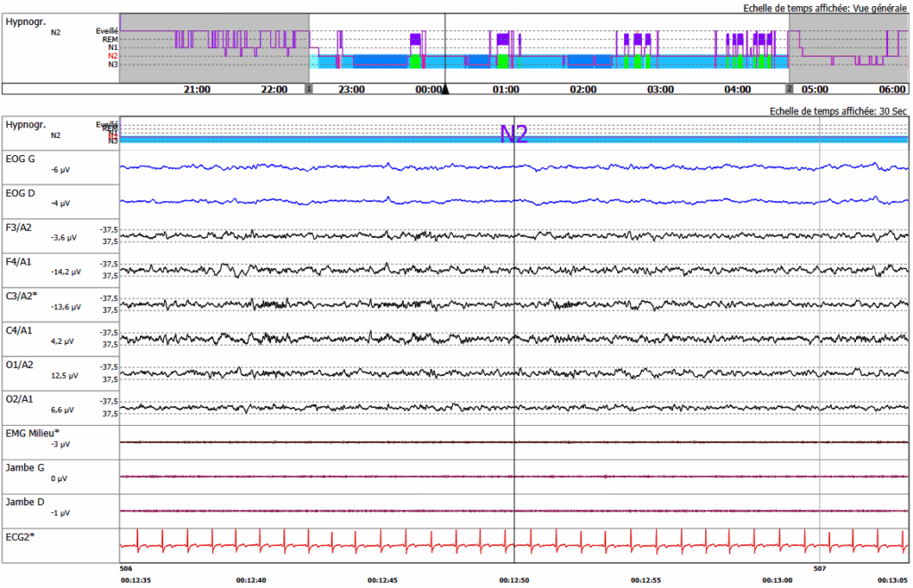Click the top overview Hypnogr. label
913x588 pixels.
(x=26, y=22)
